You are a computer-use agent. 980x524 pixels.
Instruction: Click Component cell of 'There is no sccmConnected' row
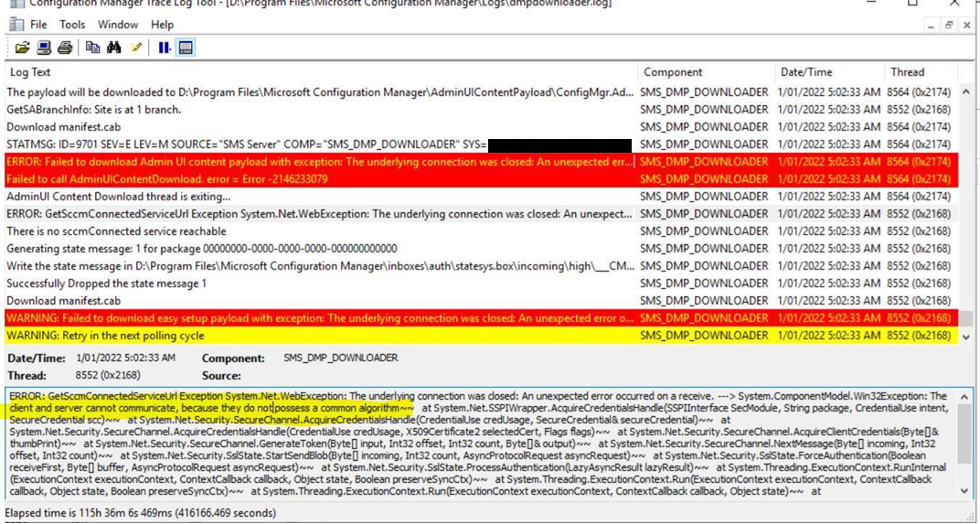coord(704,231)
